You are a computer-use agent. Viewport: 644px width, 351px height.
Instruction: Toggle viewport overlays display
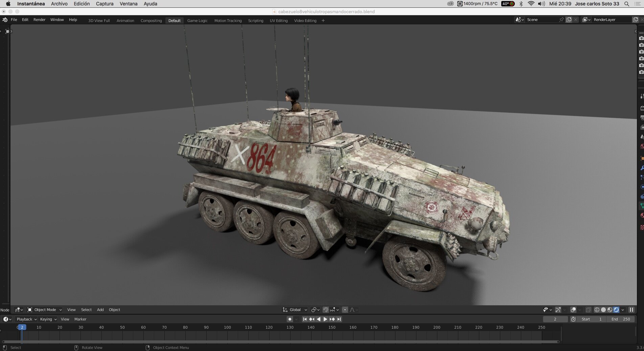[x=573, y=310]
